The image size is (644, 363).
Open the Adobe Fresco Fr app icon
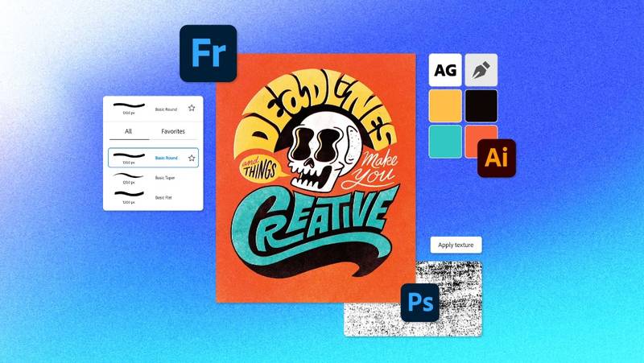(x=208, y=53)
